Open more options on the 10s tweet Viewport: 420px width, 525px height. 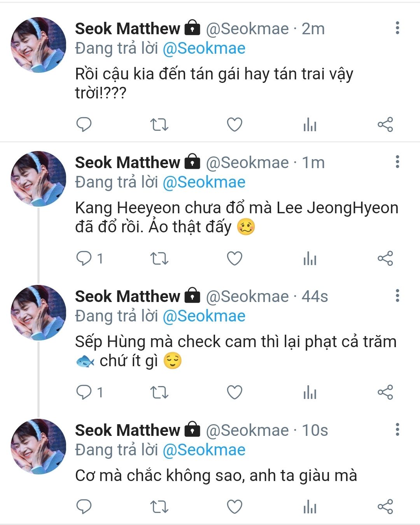(x=397, y=430)
